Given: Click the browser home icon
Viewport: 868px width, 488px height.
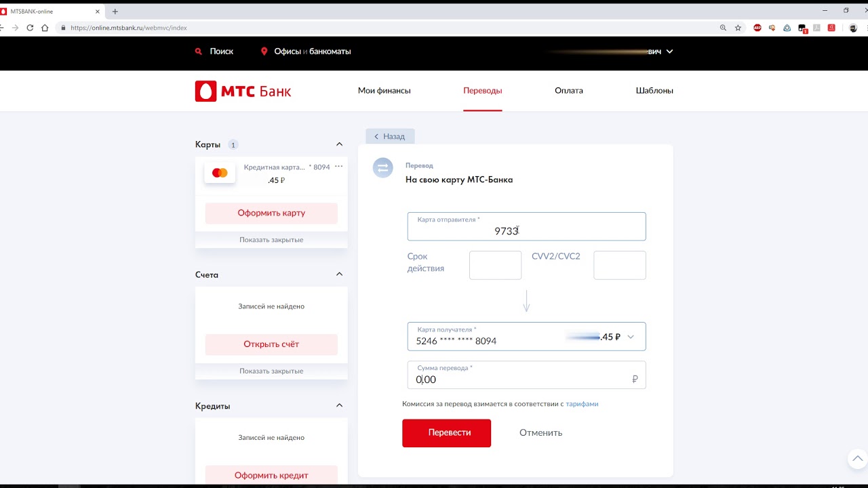Looking at the screenshot, I should coord(45,28).
